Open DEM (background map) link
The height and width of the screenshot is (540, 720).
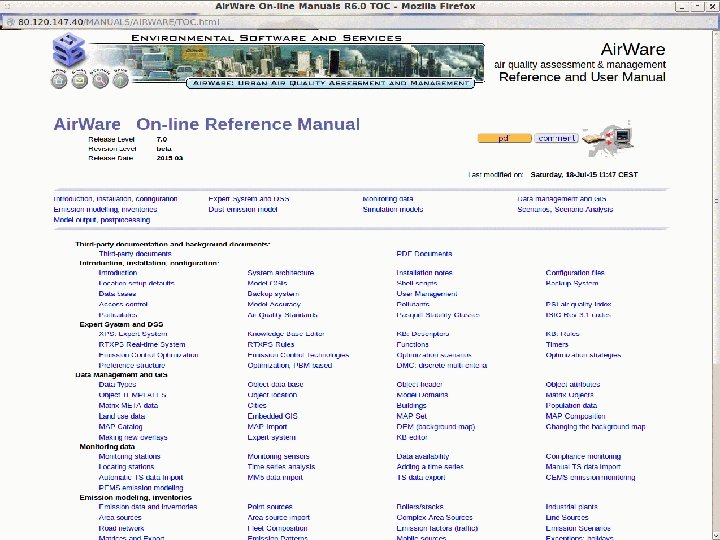436,427
